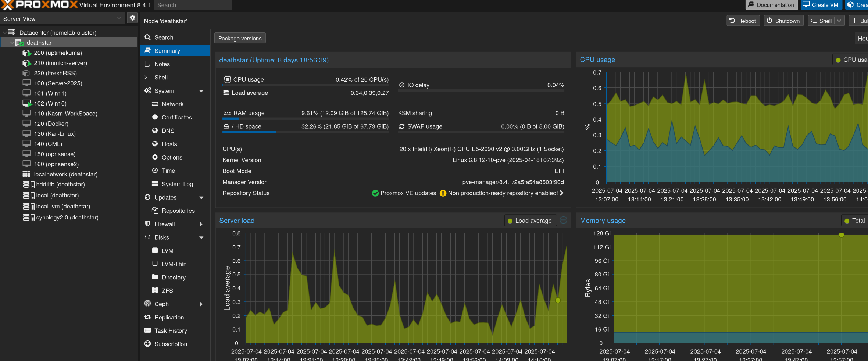Click the Create VM button
Image resolution: width=868 pixels, height=361 pixels.
(821, 5)
